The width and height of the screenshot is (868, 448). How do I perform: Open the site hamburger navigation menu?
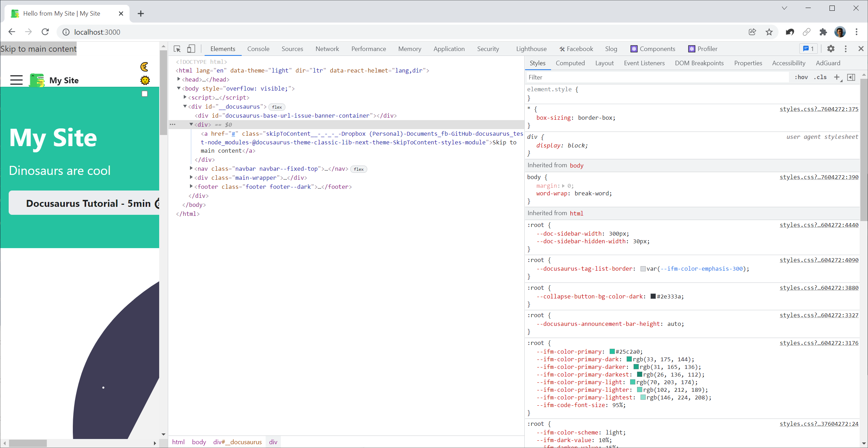16,80
